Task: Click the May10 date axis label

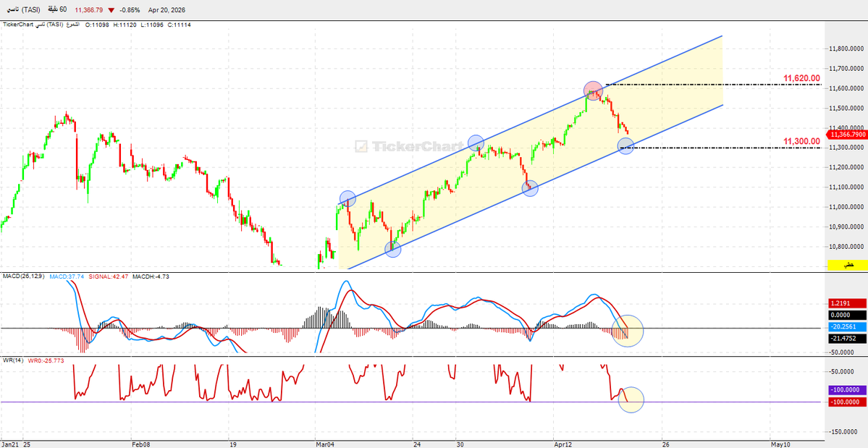Action: coord(780,444)
